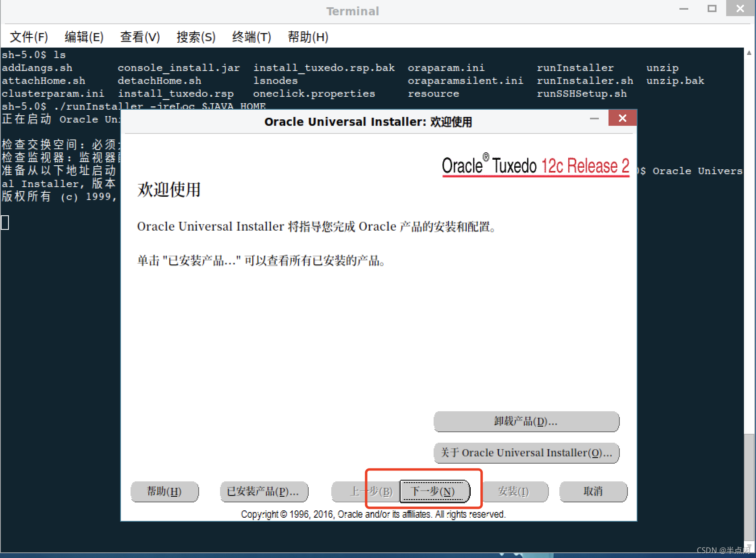Click runInstaller.sh in terminal listing

point(585,81)
